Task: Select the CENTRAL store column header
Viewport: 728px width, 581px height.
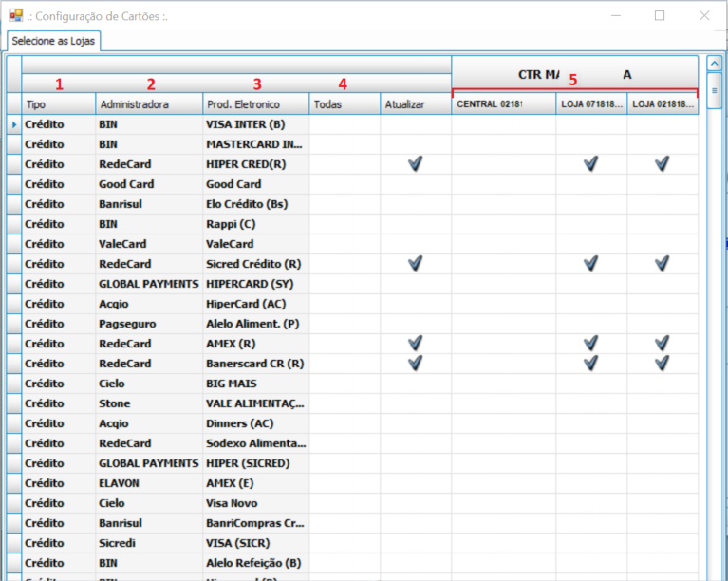Action: pyautogui.click(x=504, y=104)
